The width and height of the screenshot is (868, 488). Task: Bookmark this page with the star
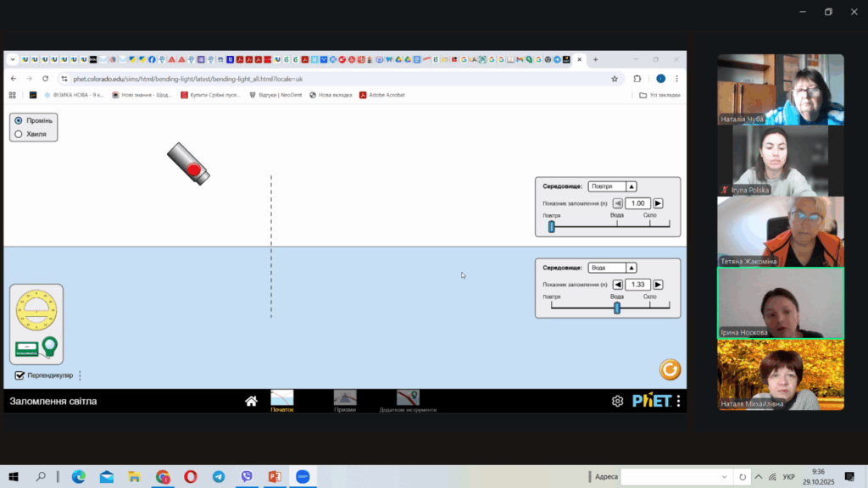(x=615, y=79)
